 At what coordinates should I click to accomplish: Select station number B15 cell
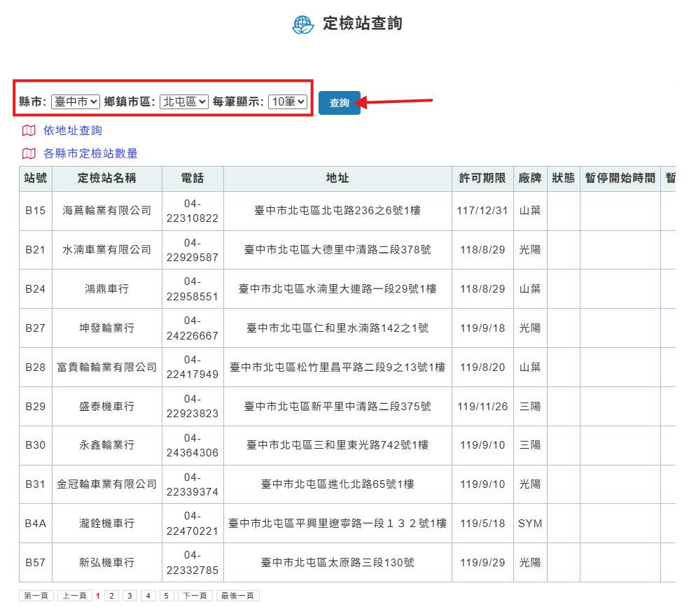point(36,211)
